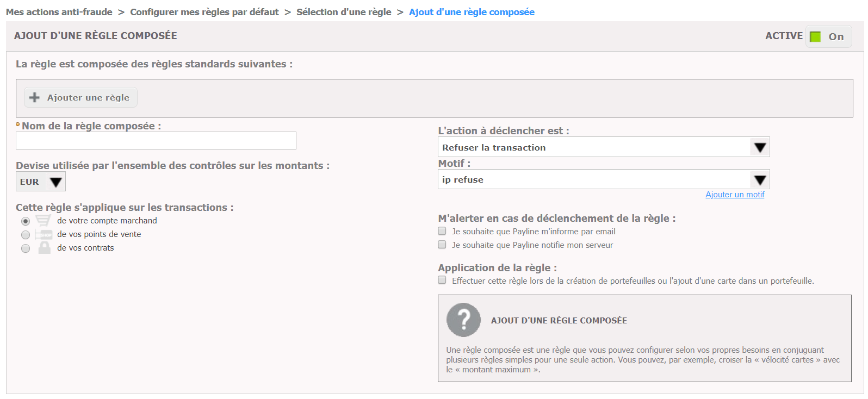Screen dimensions: 868x399
Task: Click the 'Application de la règle :' heading
Action: pyautogui.click(x=498, y=267)
